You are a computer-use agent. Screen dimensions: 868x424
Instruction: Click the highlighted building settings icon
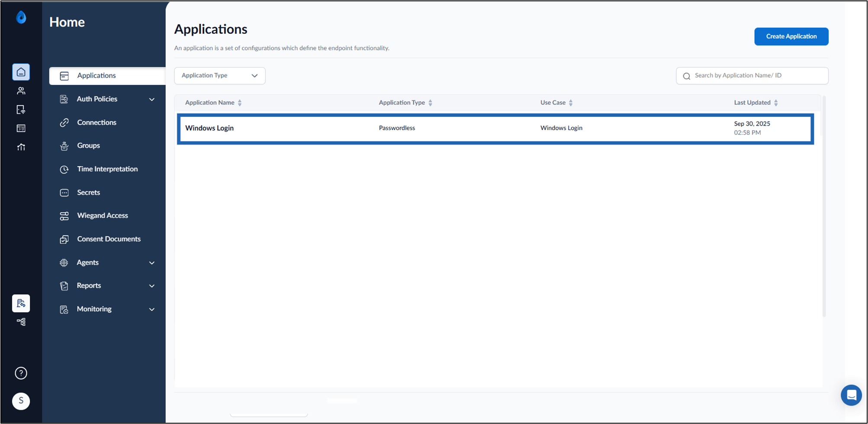point(21,303)
